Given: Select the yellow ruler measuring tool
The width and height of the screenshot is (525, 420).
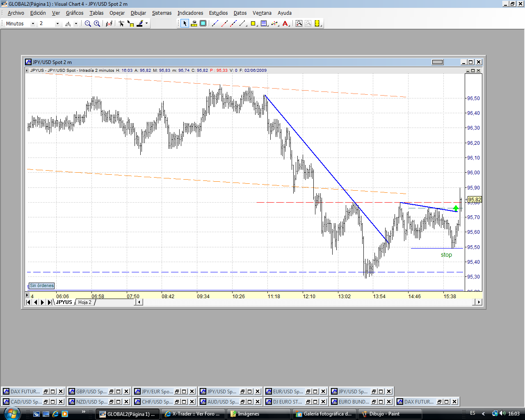Looking at the screenshot, I should tap(194, 23).
